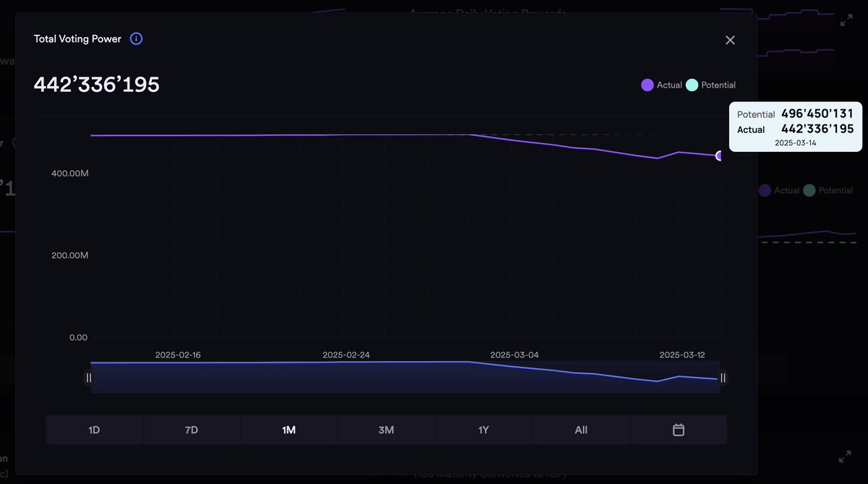Close the Total Voting Power dialog

pos(730,40)
